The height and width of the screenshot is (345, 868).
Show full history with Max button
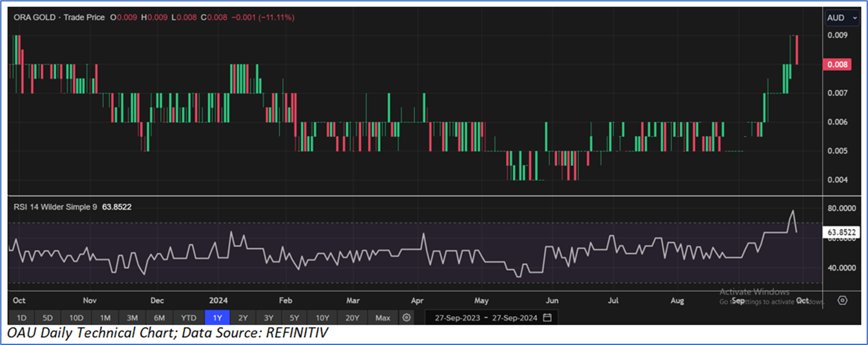383,317
